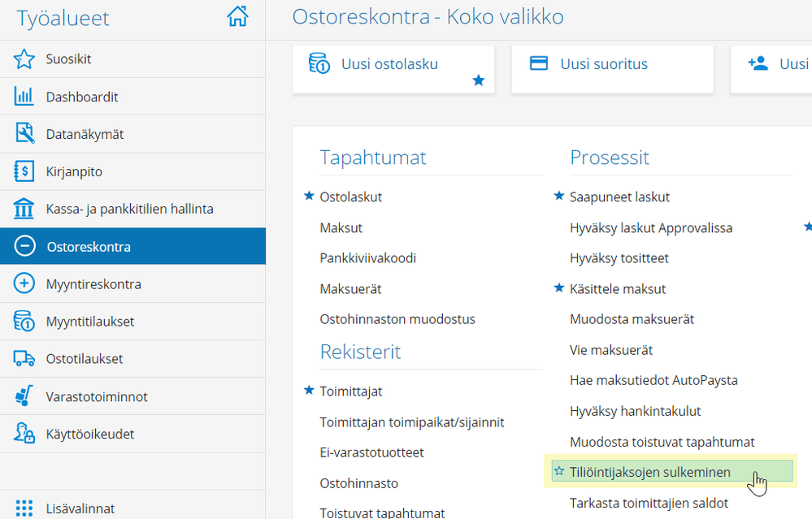Image resolution: width=812 pixels, height=519 pixels.
Task: Unfavorite the Ostolaskut star
Action: pos(309,197)
